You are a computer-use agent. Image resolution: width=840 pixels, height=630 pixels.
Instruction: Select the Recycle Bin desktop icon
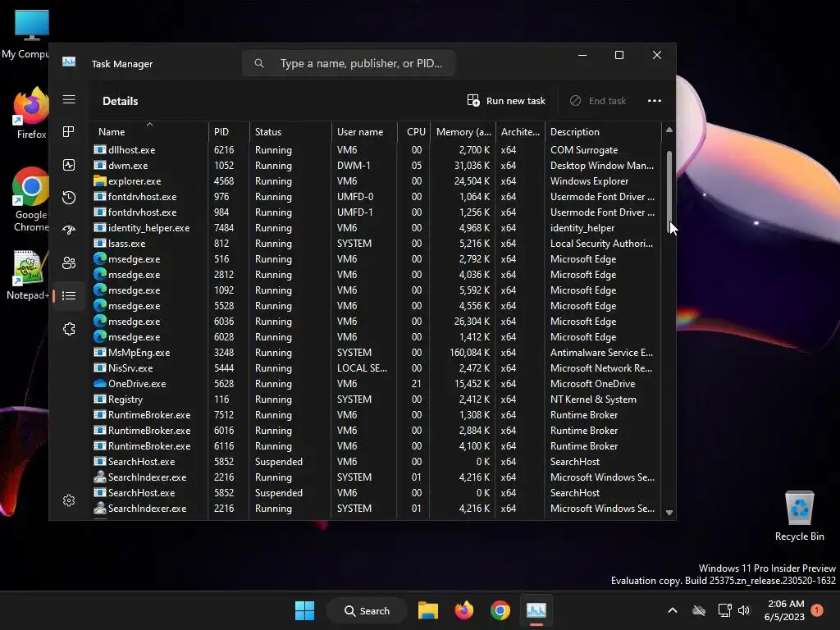[x=799, y=515]
